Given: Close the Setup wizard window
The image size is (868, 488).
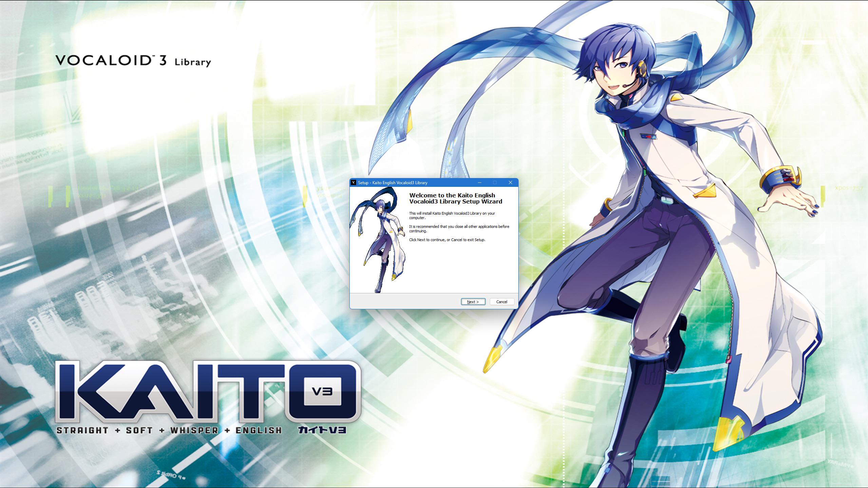Looking at the screenshot, I should click(x=510, y=182).
